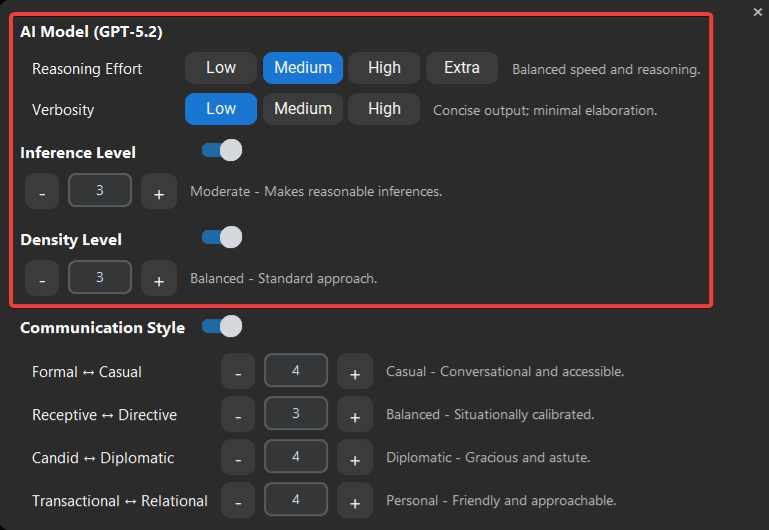
Task: Decrease Density Level with minus button
Action: click(42, 279)
